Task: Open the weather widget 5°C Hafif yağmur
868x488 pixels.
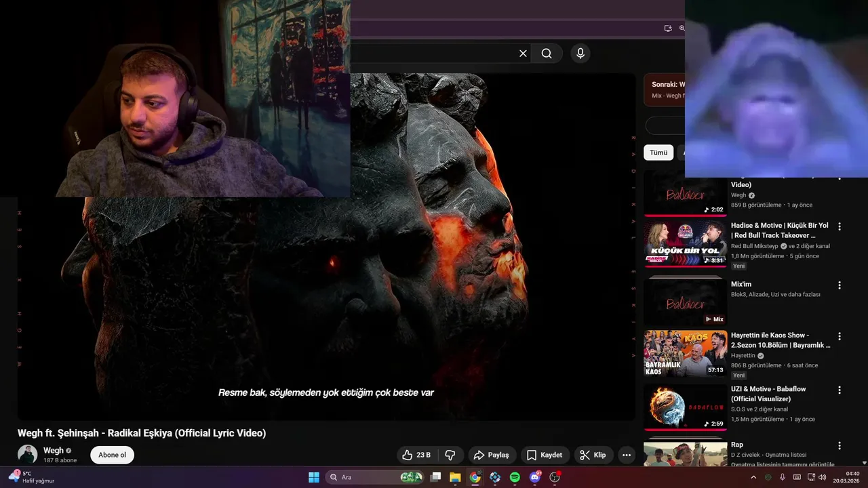Action: pos(31,477)
